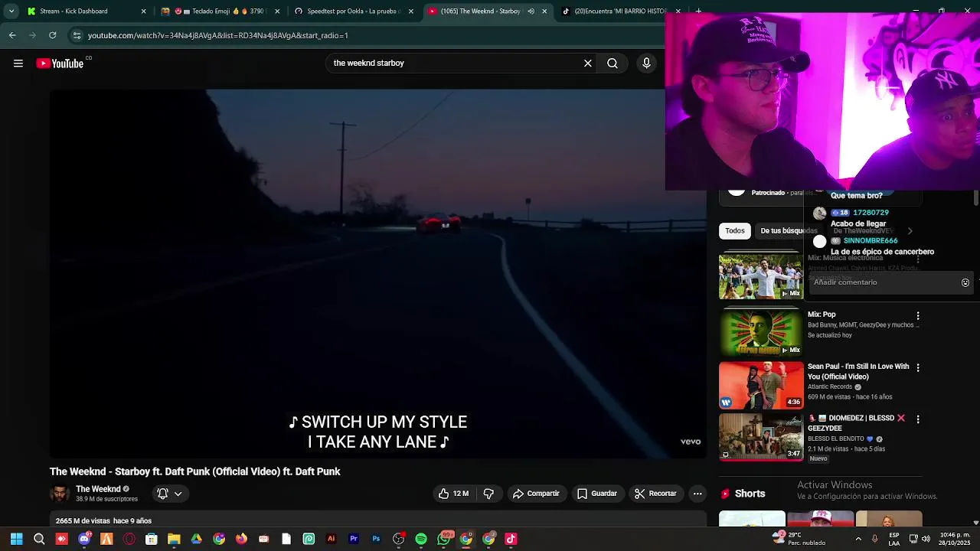Open the emoji picker in chat input
The width and height of the screenshot is (980, 551).
965,282
